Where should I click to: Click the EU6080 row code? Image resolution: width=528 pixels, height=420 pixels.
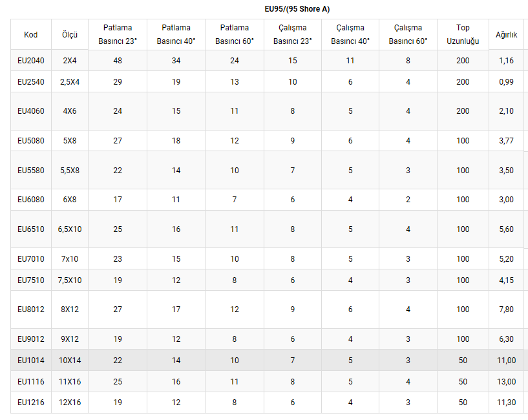click(x=30, y=200)
